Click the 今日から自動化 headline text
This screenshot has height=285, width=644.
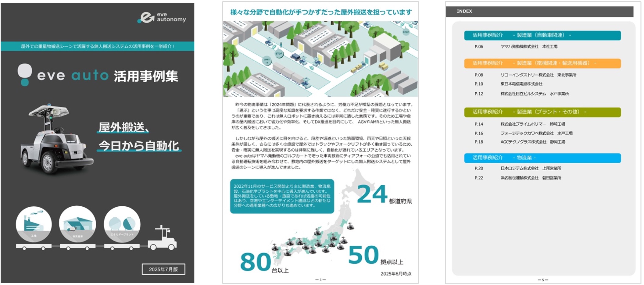tap(139, 146)
